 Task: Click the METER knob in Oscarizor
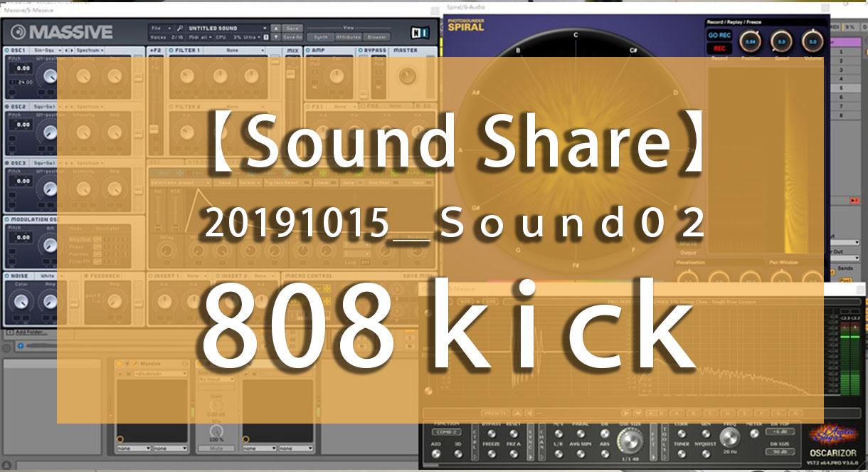754,434
